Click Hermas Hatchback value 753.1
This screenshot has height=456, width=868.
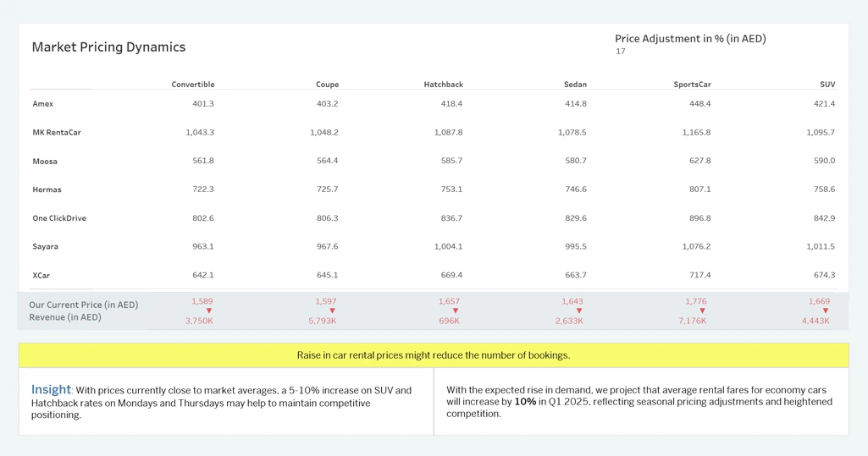451,189
